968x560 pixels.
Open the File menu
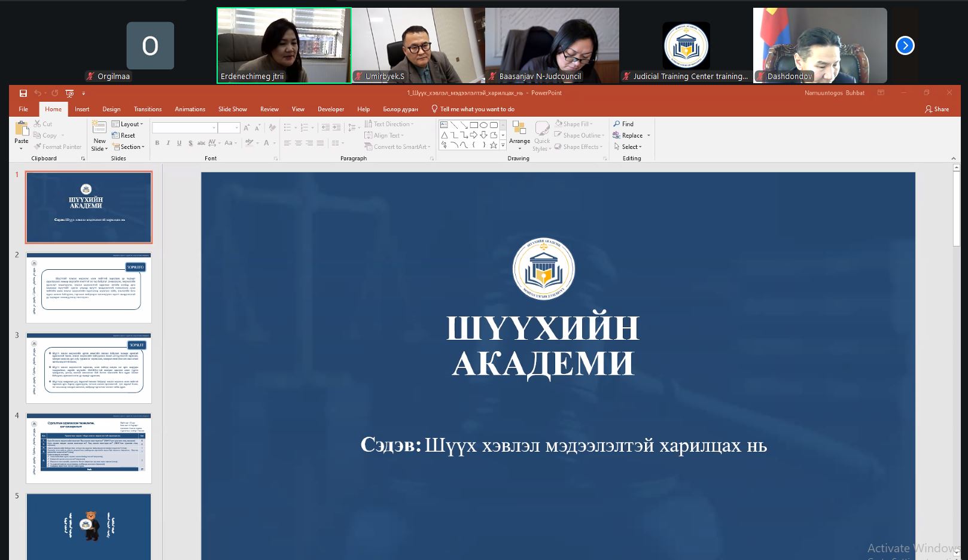[23, 109]
